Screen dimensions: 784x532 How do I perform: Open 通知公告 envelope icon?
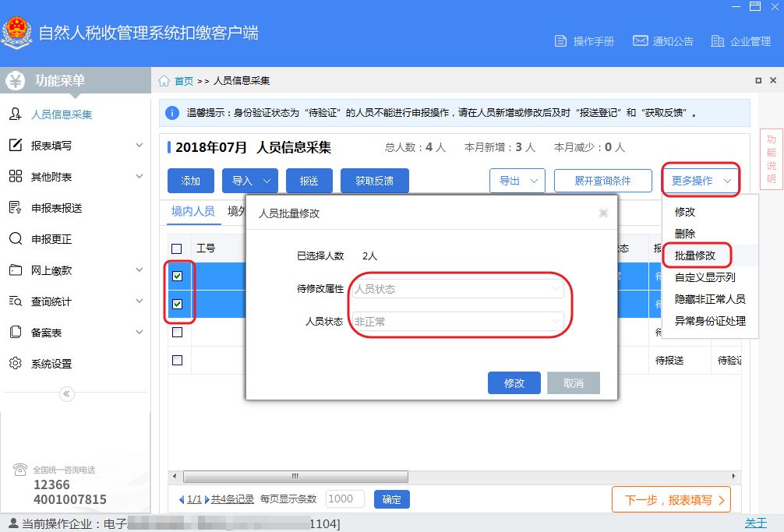pos(640,41)
